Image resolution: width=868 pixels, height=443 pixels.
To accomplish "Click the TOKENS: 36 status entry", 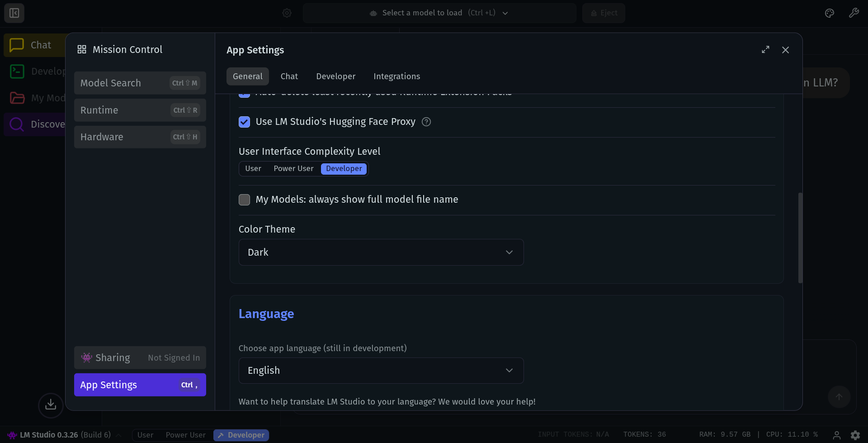I will click(644, 434).
